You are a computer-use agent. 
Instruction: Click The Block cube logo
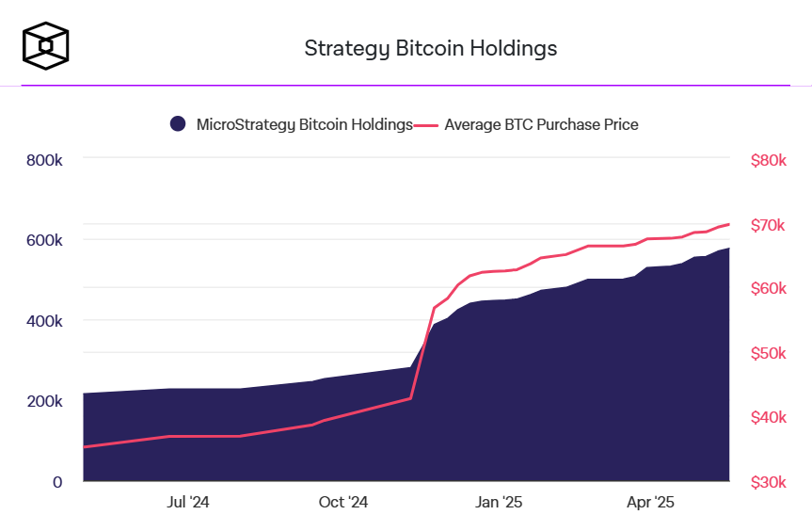[x=45, y=46]
